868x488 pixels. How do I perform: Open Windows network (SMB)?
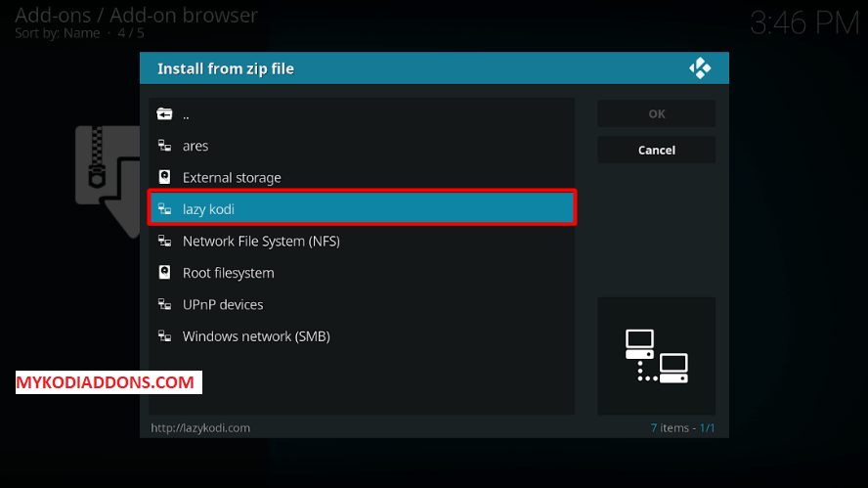362,335
